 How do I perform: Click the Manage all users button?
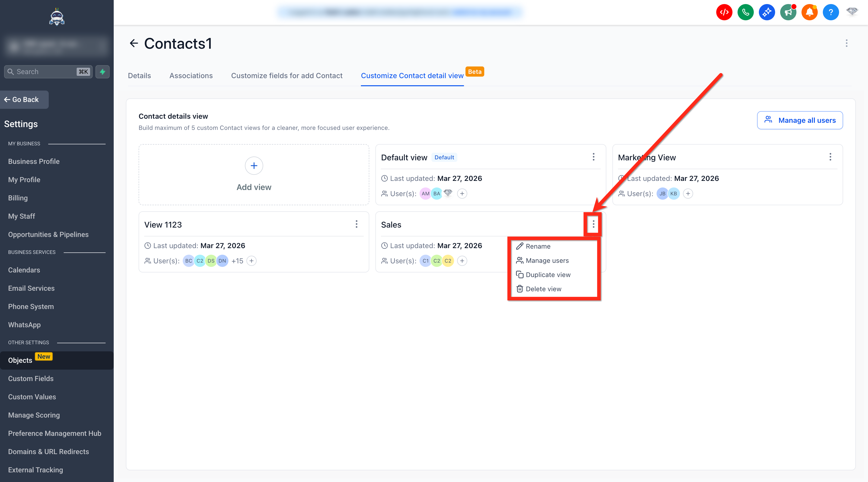799,120
